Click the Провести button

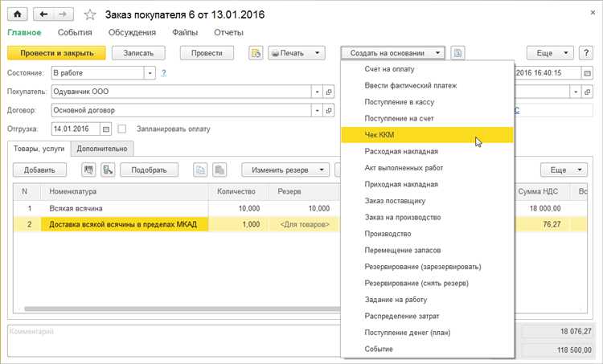(207, 53)
